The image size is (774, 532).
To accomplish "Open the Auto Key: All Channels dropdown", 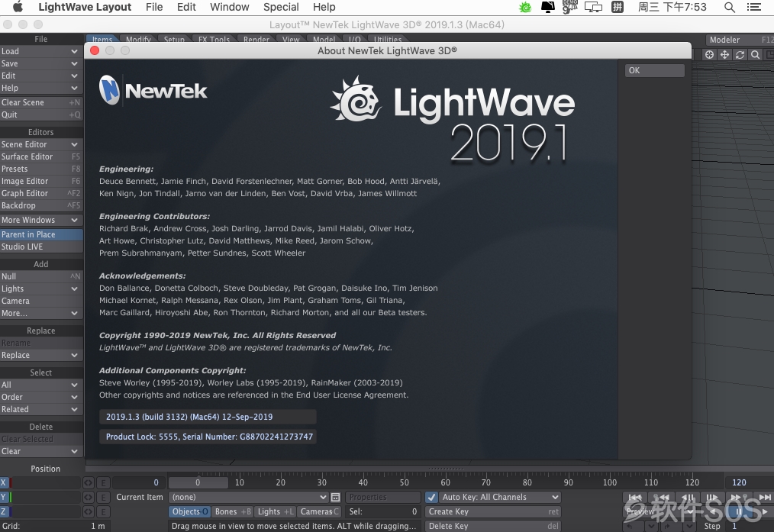I will point(499,497).
